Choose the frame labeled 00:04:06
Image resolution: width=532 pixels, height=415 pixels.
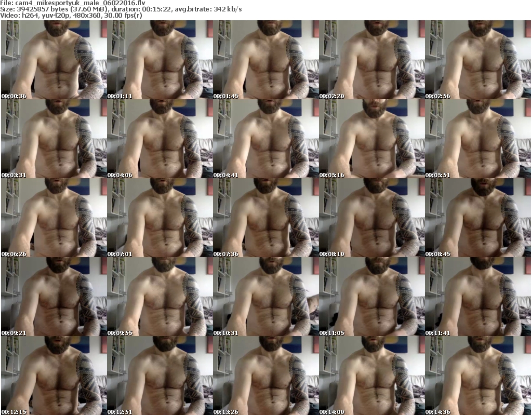click(x=160, y=139)
